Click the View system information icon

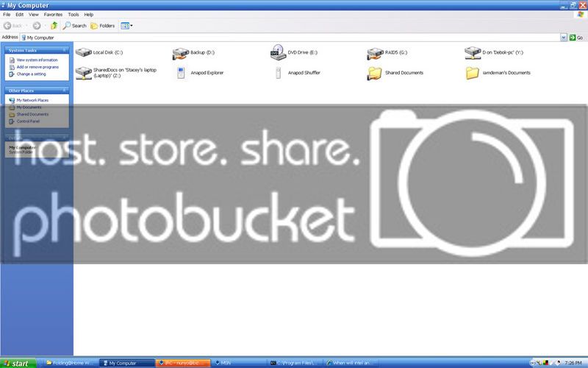pos(12,60)
